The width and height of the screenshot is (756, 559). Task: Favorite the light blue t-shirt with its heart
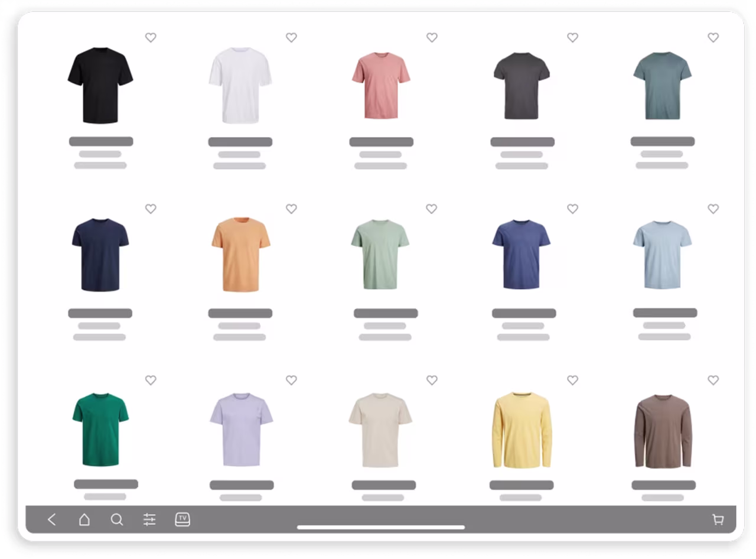(x=713, y=209)
